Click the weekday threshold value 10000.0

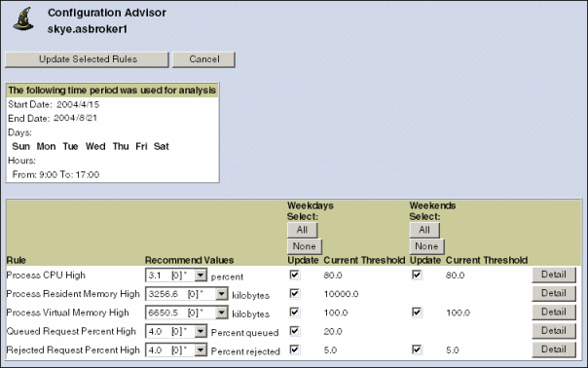click(342, 294)
